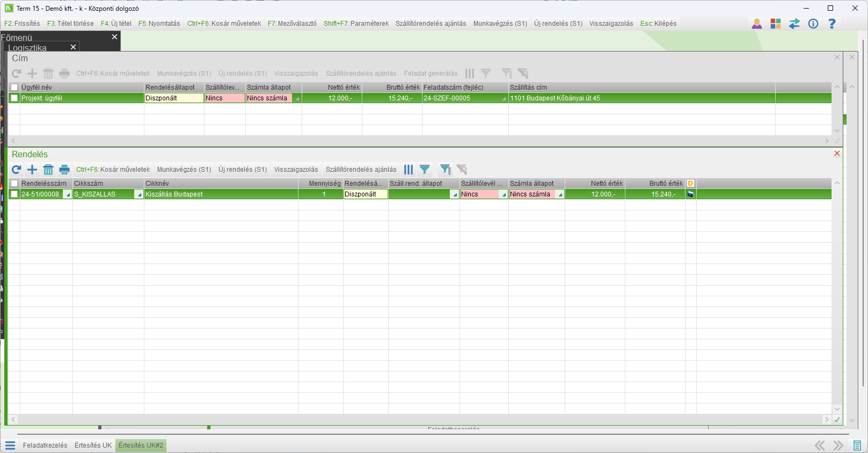Switch to the Értesítés UK bottom tab

(x=93, y=445)
